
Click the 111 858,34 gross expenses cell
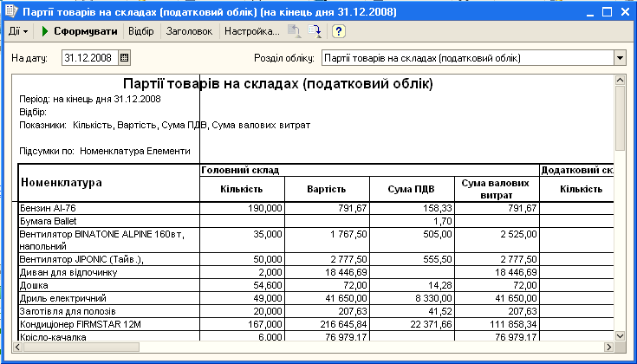497,324
